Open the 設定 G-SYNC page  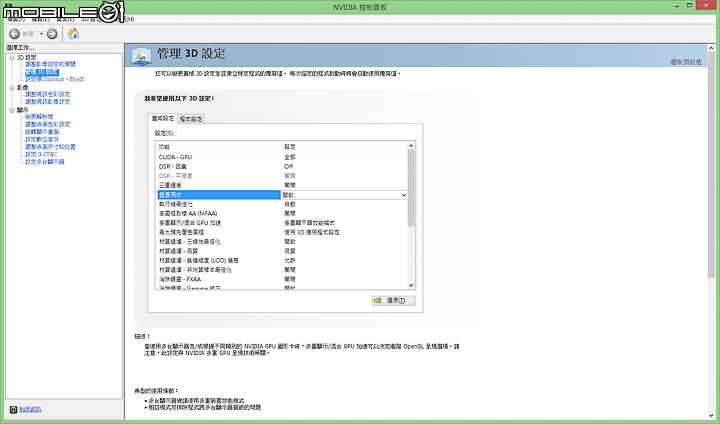pos(41,154)
